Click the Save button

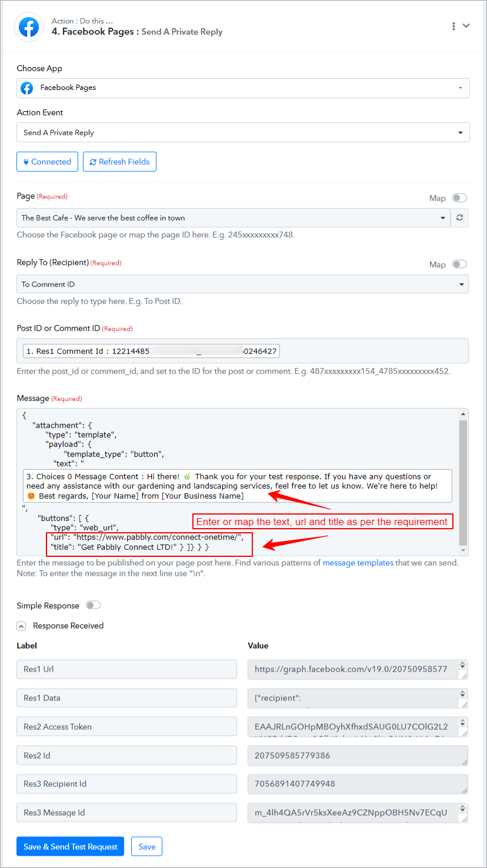pyautogui.click(x=147, y=847)
